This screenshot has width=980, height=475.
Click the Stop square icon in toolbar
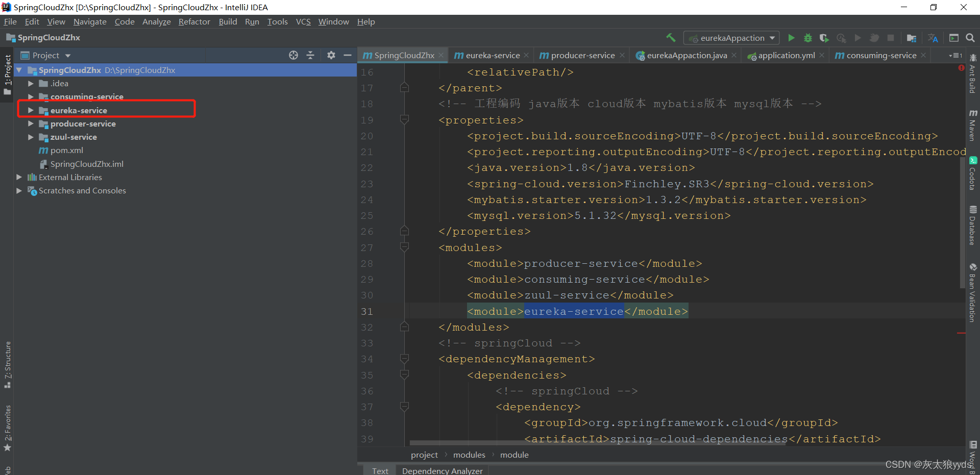point(891,38)
